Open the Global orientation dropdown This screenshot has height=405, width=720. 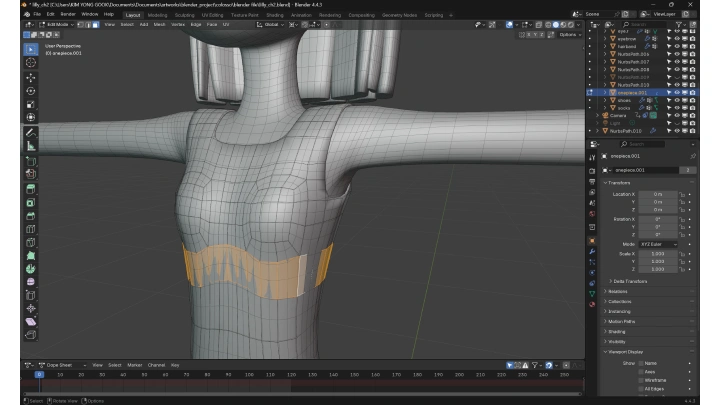click(270, 25)
